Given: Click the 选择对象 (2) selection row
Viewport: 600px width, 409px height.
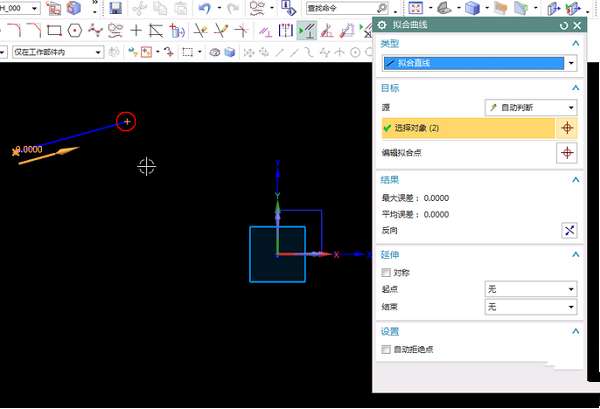Looking at the screenshot, I should (467, 128).
